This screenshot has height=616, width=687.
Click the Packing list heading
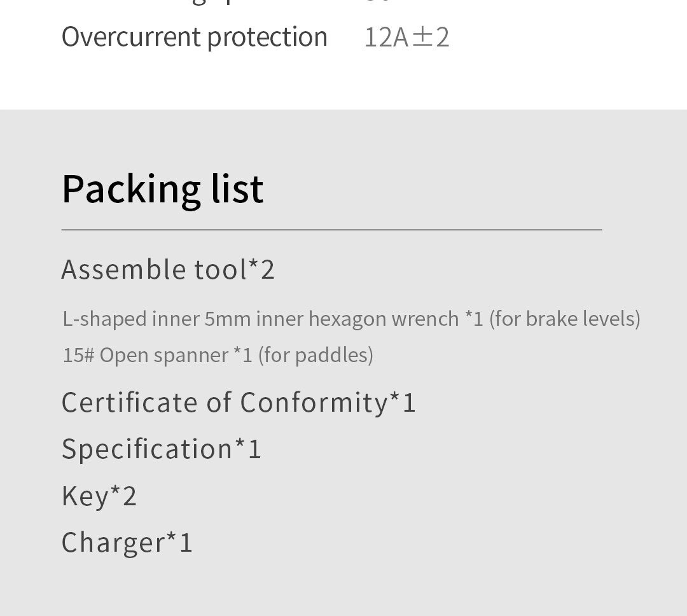163,190
